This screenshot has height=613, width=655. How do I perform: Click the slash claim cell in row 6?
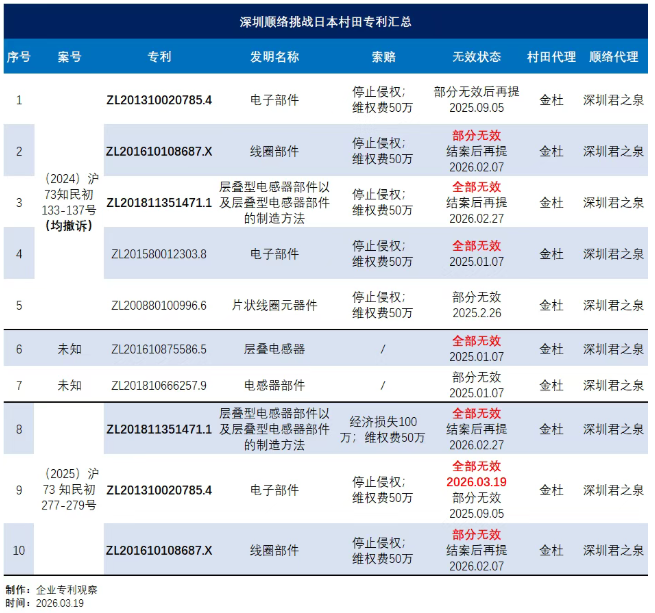(x=383, y=349)
